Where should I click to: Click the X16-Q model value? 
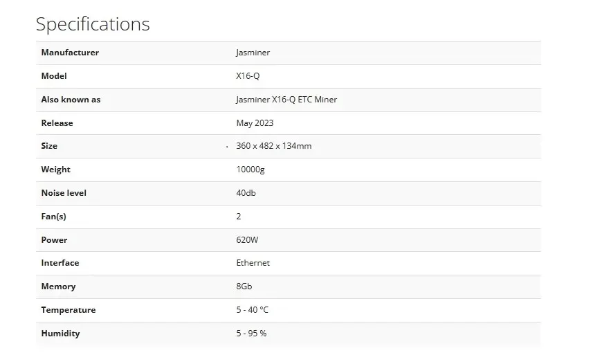pyautogui.click(x=248, y=76)
